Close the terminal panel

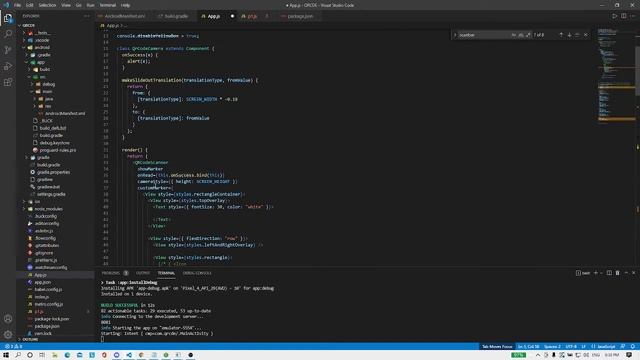(x=633, y=273)
